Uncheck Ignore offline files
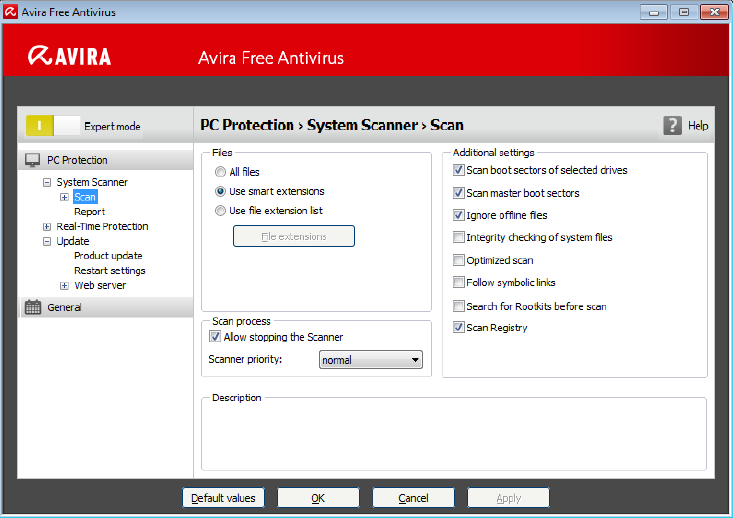The height and width of the screenshot is (518, 733). (459, 215)
